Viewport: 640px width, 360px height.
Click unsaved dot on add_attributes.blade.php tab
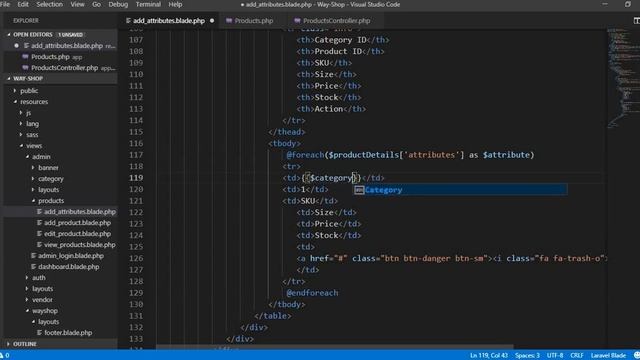(212, 21)
